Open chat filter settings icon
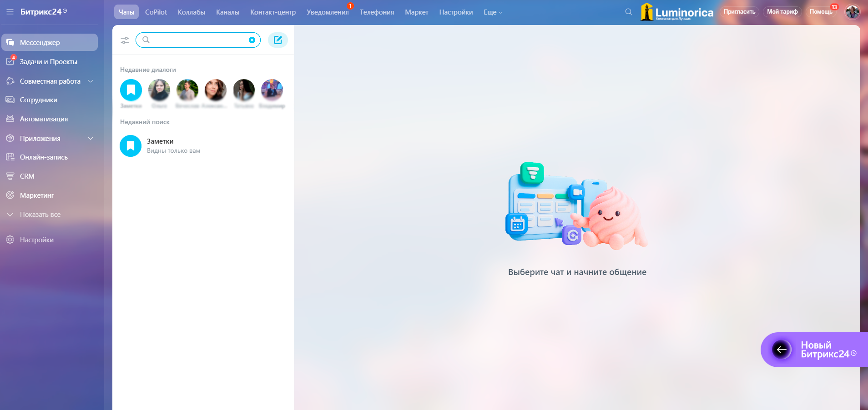 (x=125, y=40)
